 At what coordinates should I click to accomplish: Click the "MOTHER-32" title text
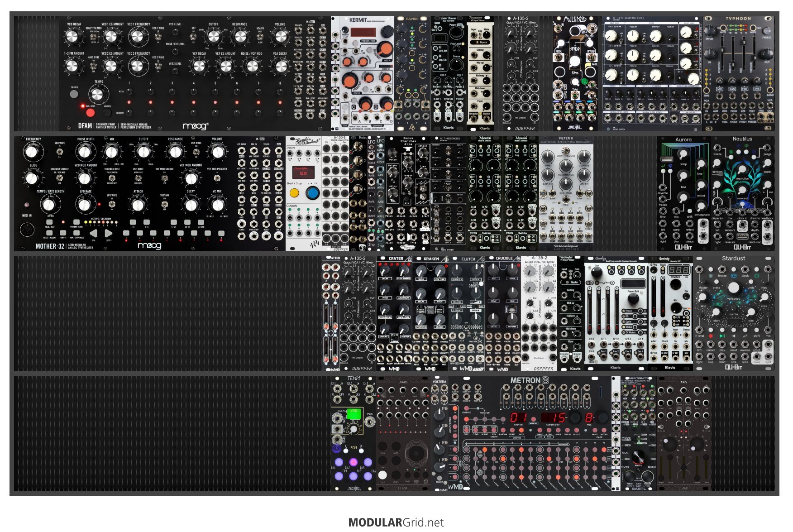50,246
